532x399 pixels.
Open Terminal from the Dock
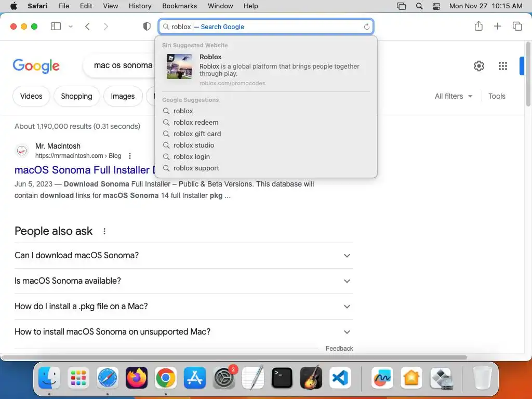coord(282,378)
